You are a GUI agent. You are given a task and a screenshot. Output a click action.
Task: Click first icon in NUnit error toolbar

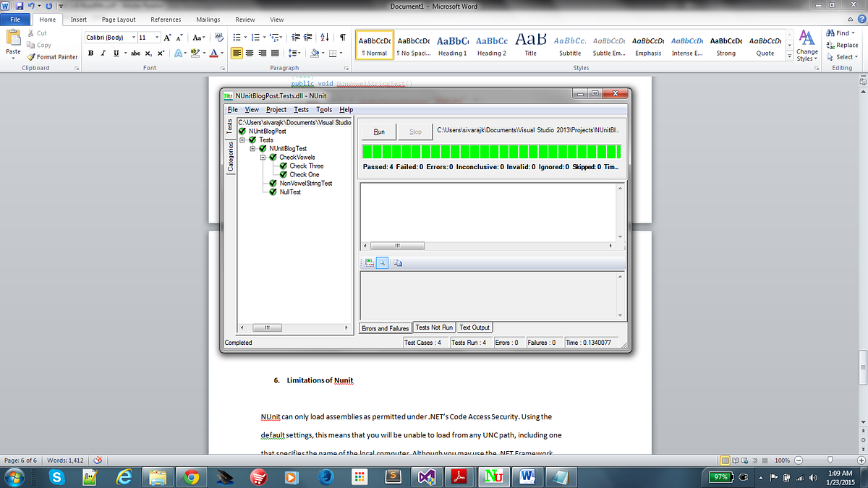click(369, 263)
